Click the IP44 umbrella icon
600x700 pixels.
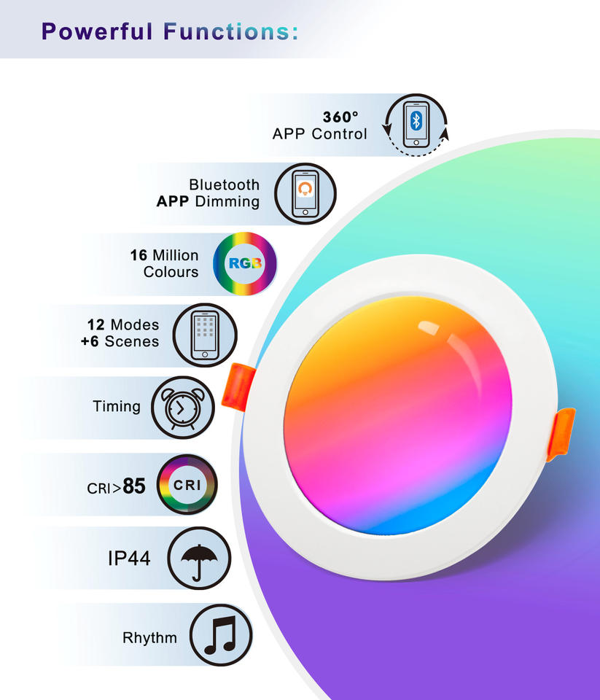click(199, 558)
